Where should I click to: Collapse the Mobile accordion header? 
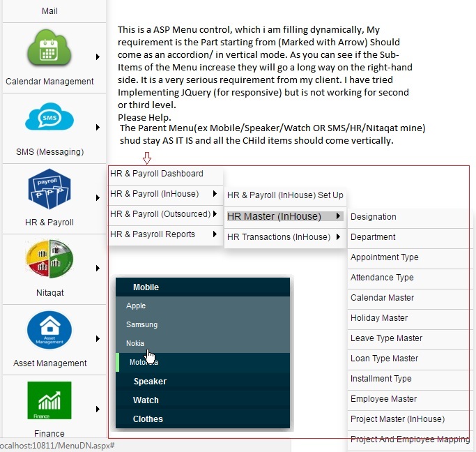pos(203,287)
